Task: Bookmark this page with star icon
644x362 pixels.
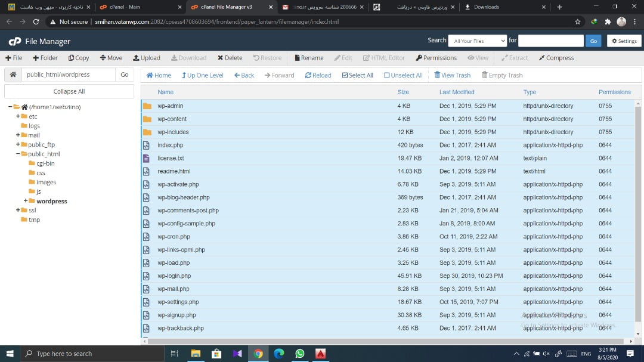Action: [x=577, y=22]
